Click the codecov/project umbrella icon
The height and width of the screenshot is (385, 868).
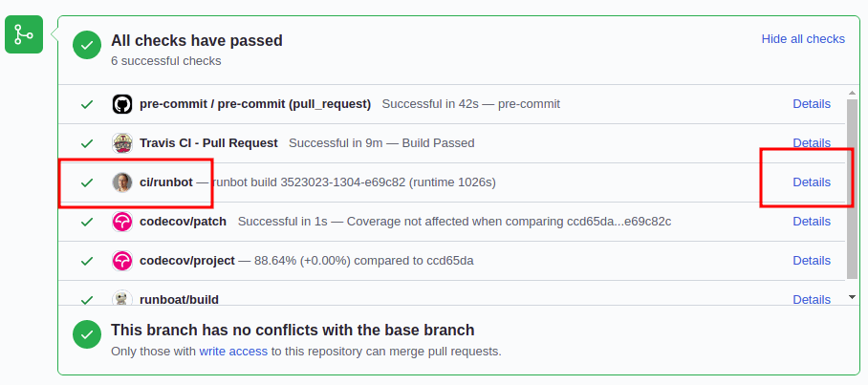121,260
